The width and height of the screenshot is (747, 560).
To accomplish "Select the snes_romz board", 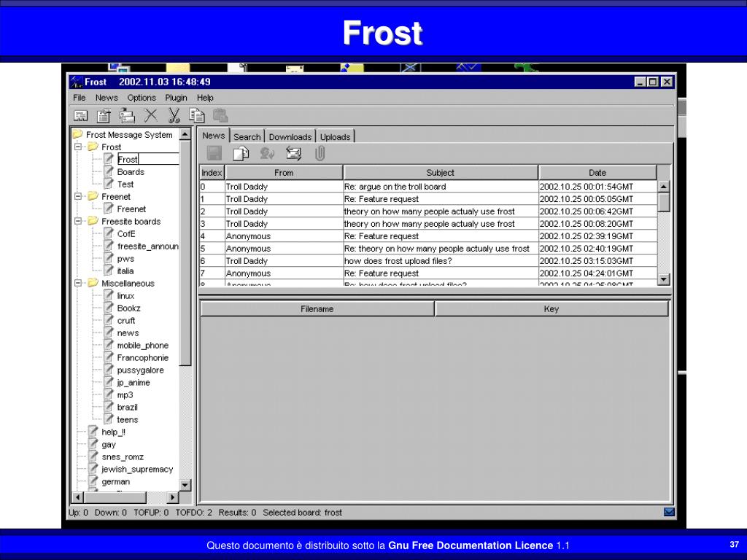I will [123, 456].
